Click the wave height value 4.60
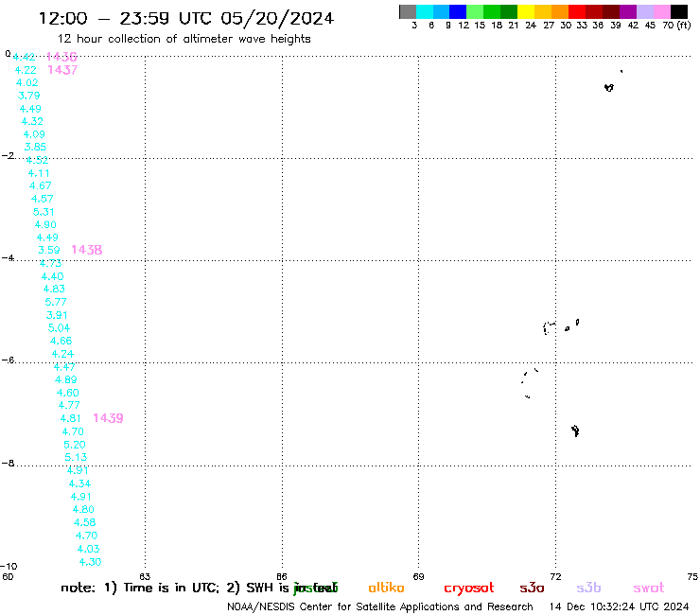 [68, 393]
